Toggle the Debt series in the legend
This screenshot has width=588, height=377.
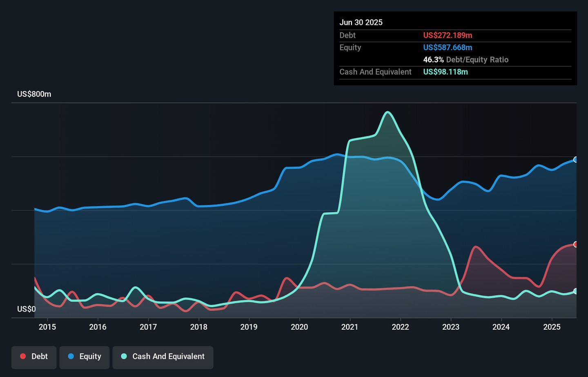pyautogui.click(x=34, y=357)
